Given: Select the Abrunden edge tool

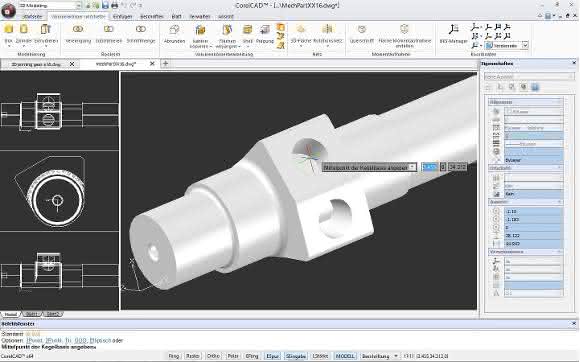Looking at the screenshot, I should 174,30.
